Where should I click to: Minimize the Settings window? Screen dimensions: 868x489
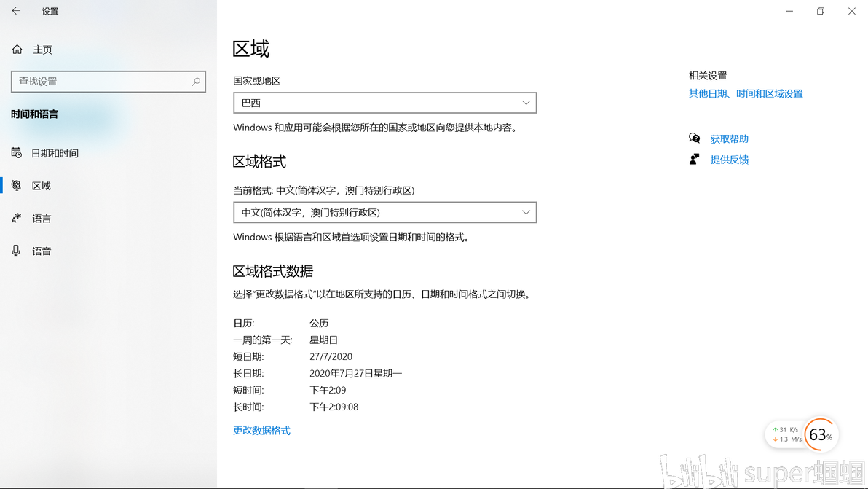tap(789, 11)
